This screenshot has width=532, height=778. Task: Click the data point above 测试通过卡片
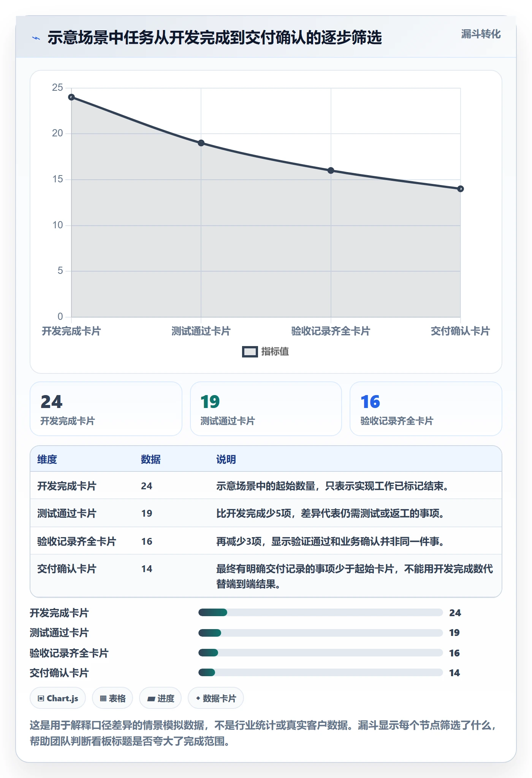point(201,143)
